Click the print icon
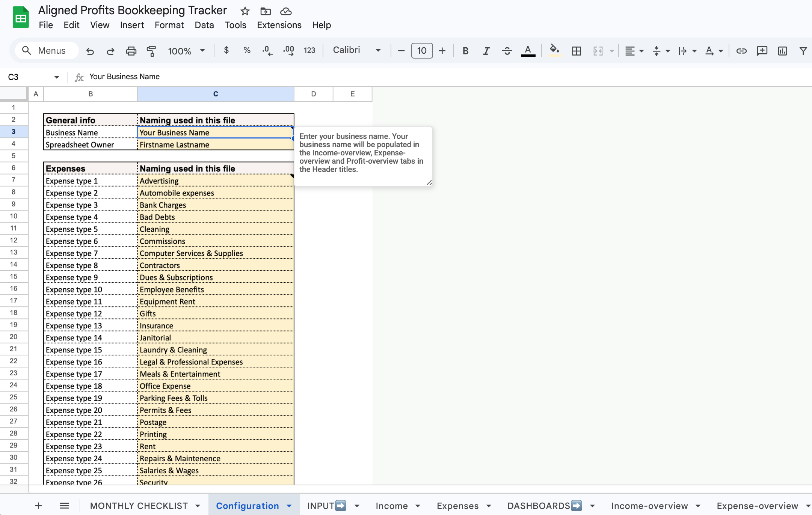 click(x=131, y=51)
